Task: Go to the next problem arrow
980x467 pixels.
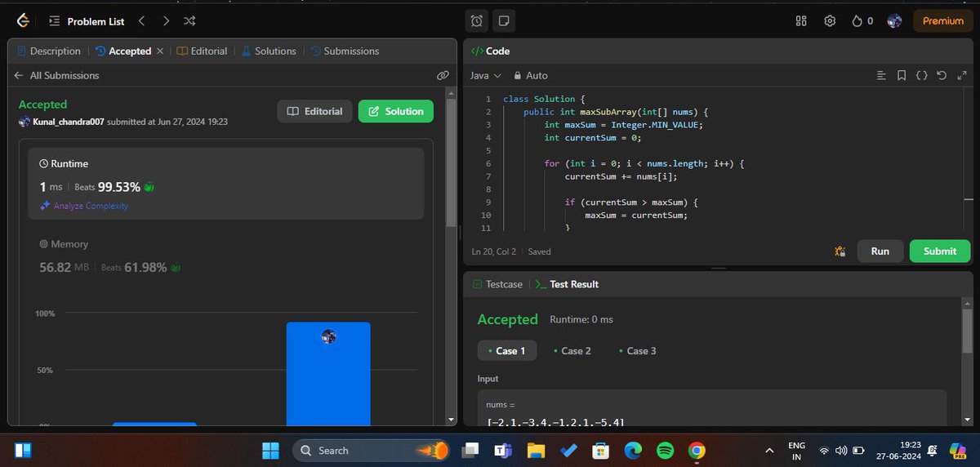Action: 166,21
